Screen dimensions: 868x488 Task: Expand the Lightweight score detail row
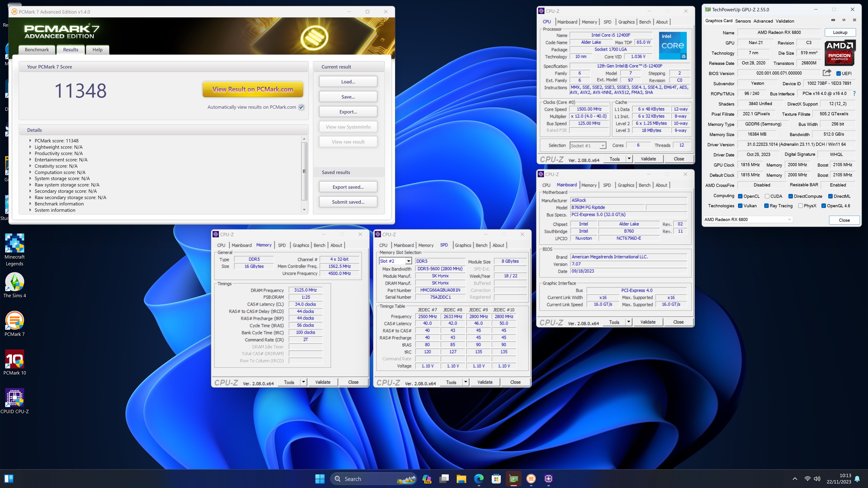pos(30,147)
